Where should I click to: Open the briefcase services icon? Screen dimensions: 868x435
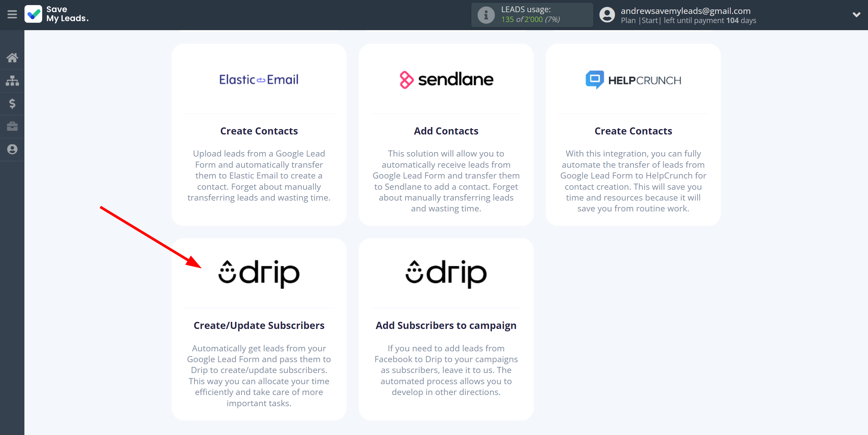coord(12,126)
